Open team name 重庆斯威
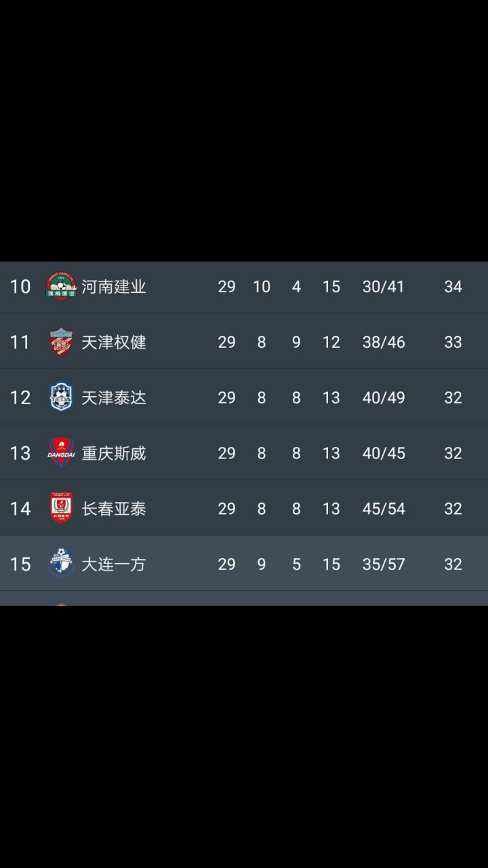Viewport: 488px width, 868px height. (114, 453)
